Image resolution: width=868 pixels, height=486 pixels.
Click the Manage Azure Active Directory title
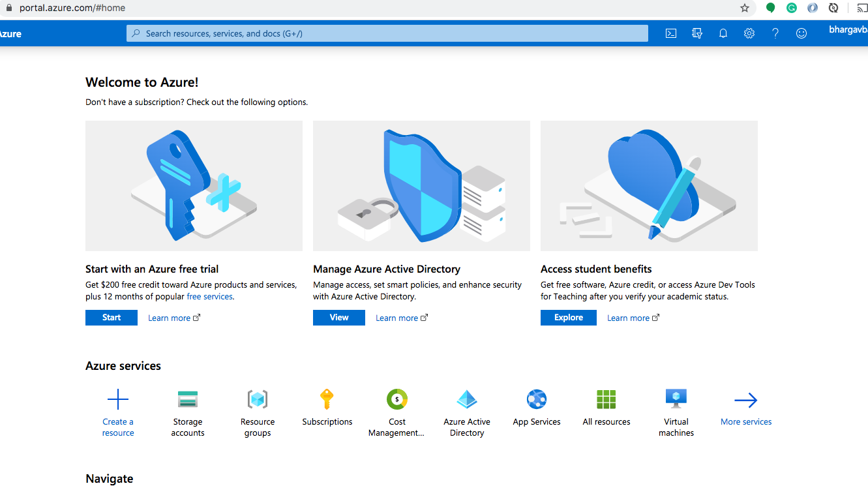click(x=387, y=269)
